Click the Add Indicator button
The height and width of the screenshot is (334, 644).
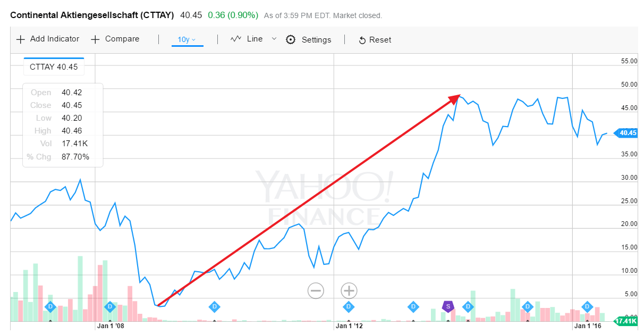pos(48,39)
